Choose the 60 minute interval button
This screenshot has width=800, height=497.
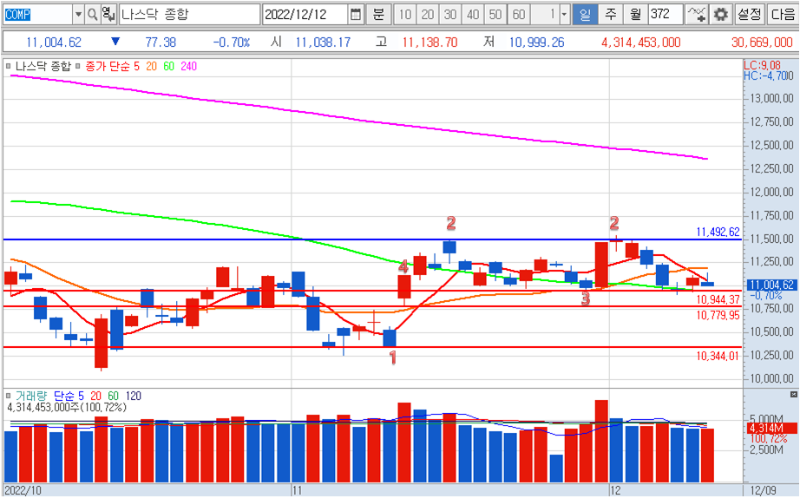point(518,14)
